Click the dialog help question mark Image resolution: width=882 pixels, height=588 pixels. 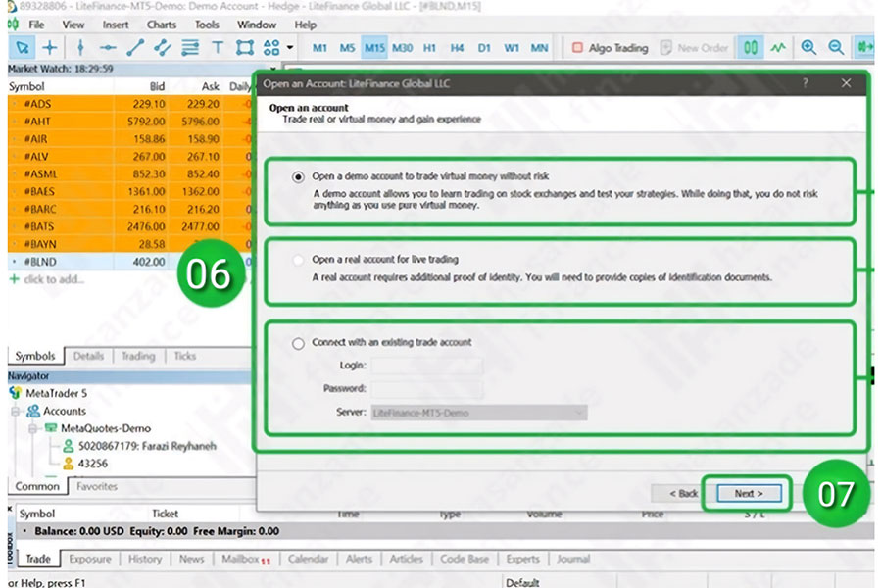point(806,83)
